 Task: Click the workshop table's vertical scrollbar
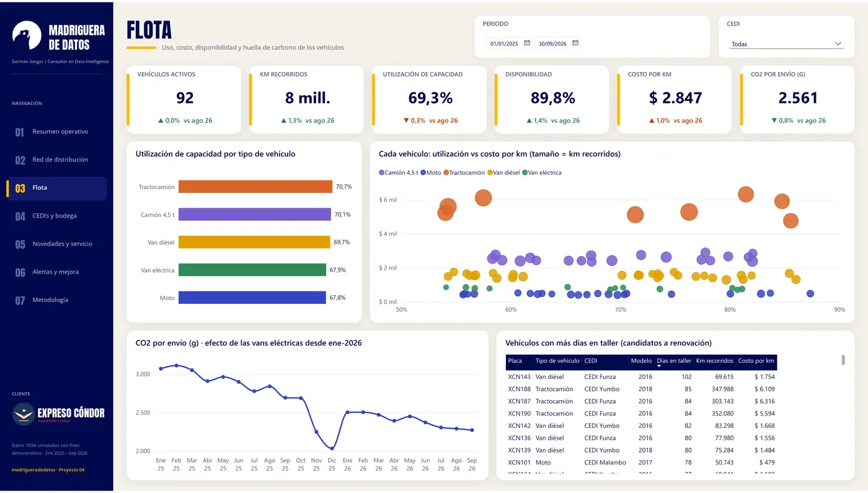click(843, 360)
